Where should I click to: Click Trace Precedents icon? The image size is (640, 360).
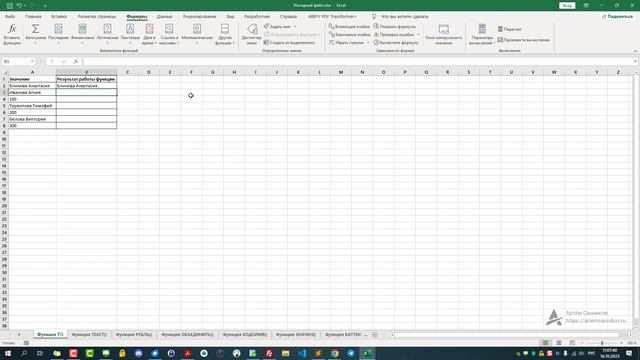[x=331, y=26]
